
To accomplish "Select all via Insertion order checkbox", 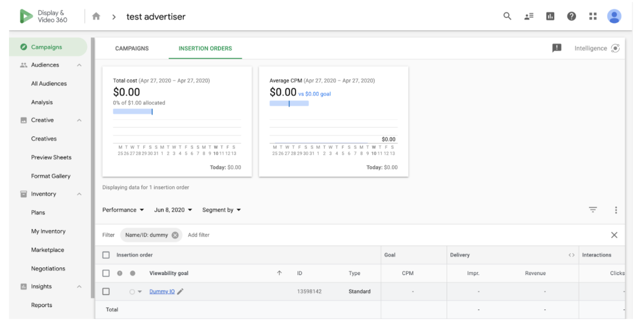I will click(106, 255).
